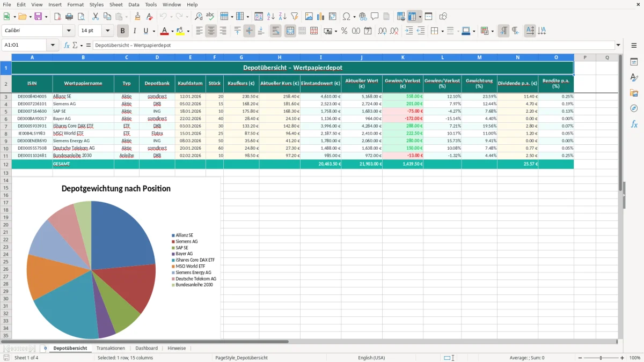644x362 pixels.
Task: Open the Sort dialog
Action: (x=259, y=17)
